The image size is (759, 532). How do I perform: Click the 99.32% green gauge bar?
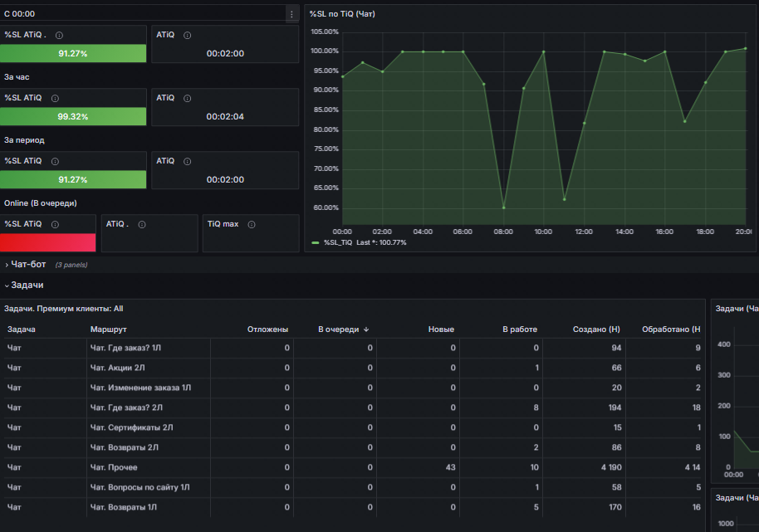click(x=73, y=116)
